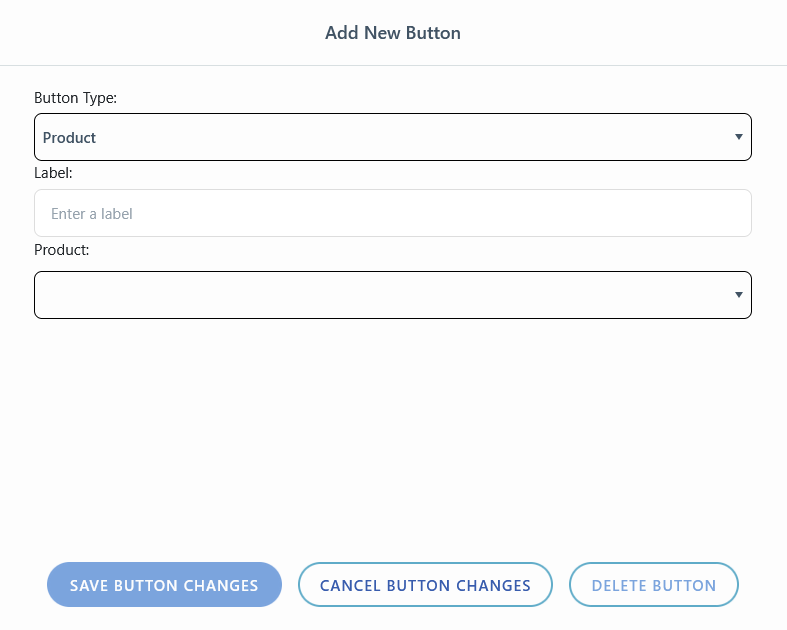The height and width of the screenshot is (630, 787).
Task: Change the button type from Product
Action: tap(392, 137)
